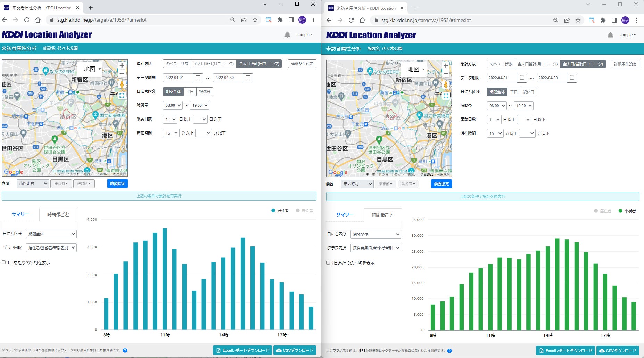Reload the page in right browser window

[x=351, y=20]
